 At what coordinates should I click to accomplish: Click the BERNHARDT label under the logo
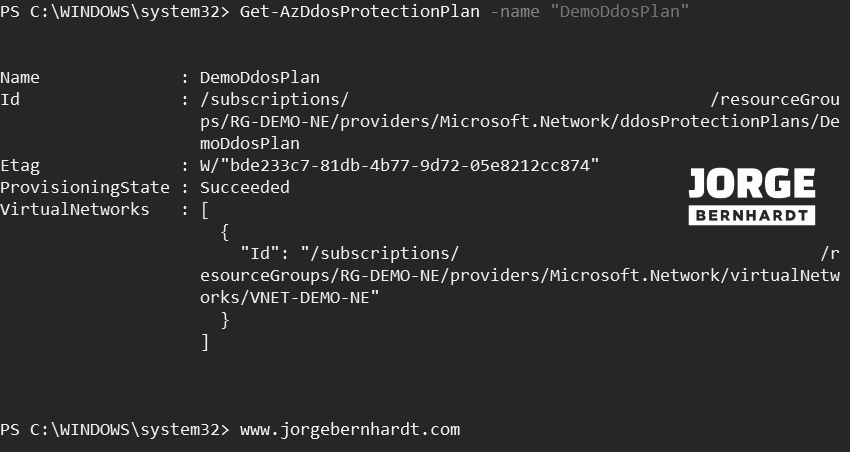[x=751, y=215]
